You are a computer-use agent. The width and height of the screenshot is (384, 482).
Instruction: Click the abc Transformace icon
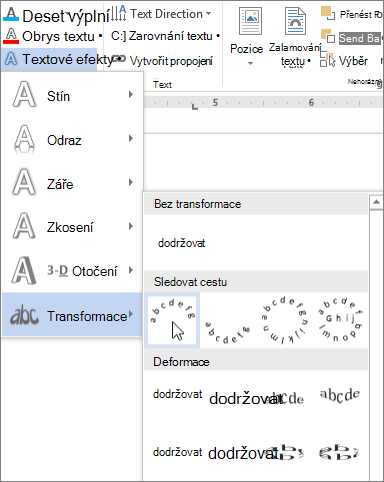point(24,315)
